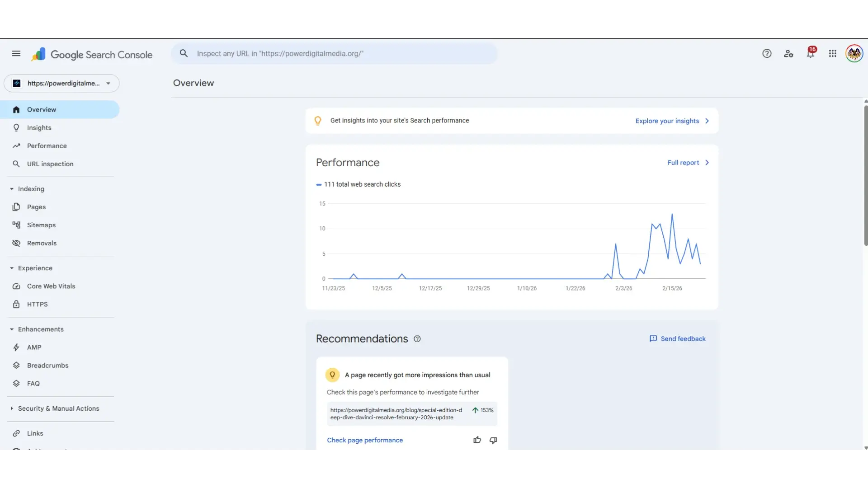Switch to the Performance section

tap(47, 145)
